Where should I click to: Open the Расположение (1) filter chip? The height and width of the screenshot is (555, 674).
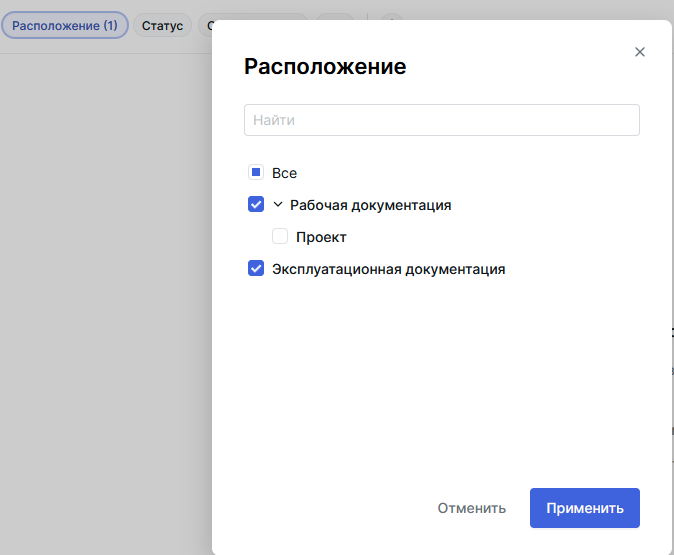point(65,25)
